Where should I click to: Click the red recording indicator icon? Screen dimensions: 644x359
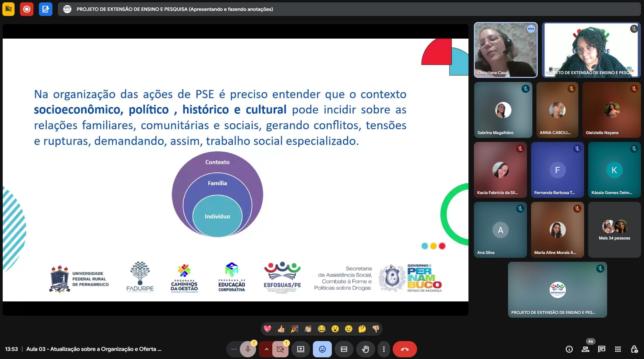[x=27, y=9]
